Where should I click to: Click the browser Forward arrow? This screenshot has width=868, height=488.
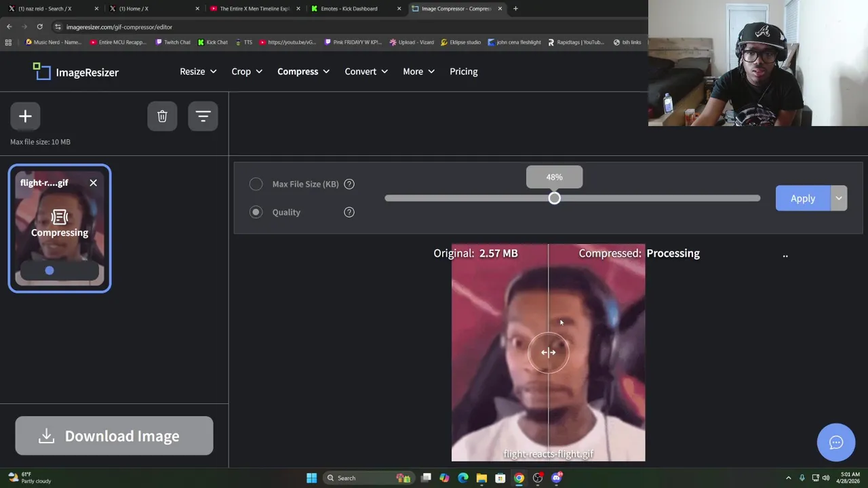[24, 26]
